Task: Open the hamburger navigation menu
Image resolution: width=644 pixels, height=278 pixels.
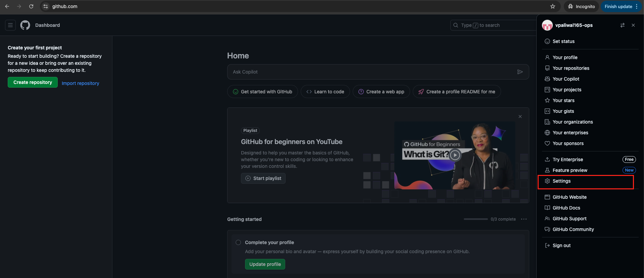Action: point(10,25)
